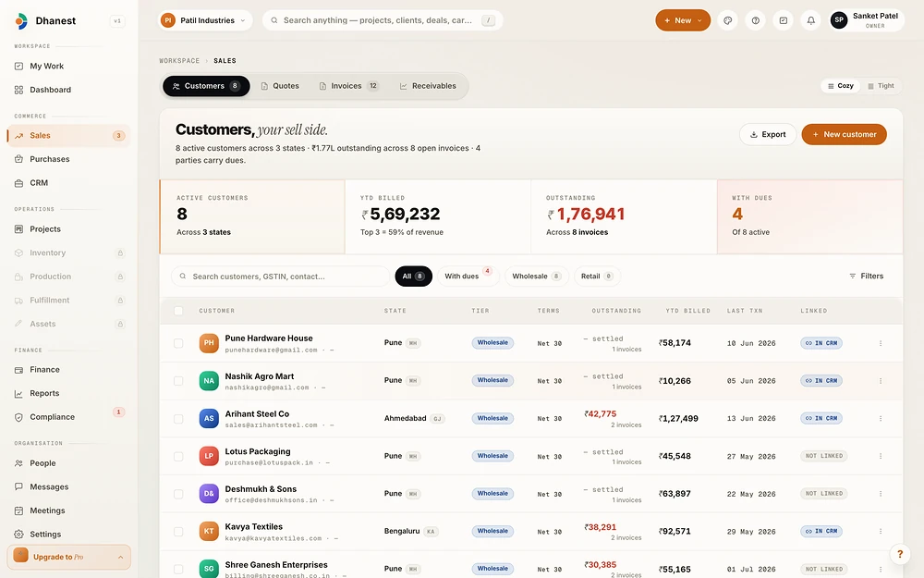Click the WORKSPACE breadcrumb link
Image resolution: width=924 pixels, height=578 pixels.
pos(179,61)
